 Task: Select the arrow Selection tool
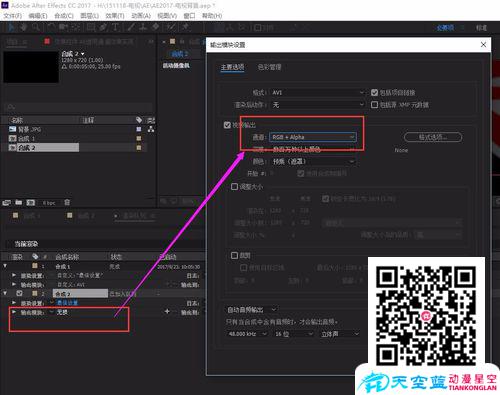pos(11,27)
